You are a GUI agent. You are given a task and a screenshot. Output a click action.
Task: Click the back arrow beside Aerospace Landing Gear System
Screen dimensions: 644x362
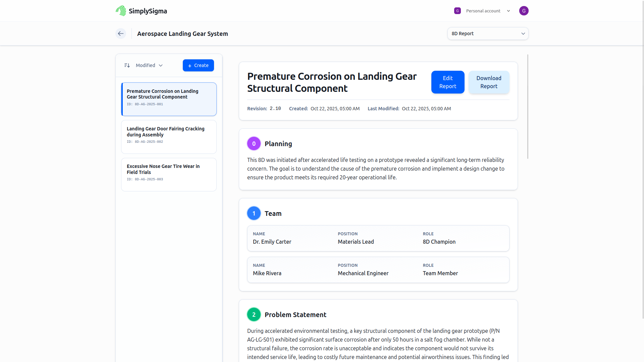pyautogui.click(x=120, y=34)
